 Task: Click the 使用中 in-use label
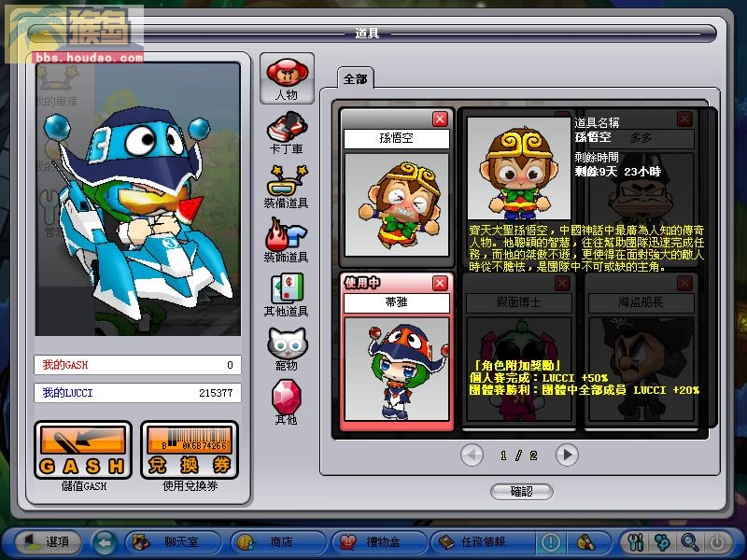362,283
